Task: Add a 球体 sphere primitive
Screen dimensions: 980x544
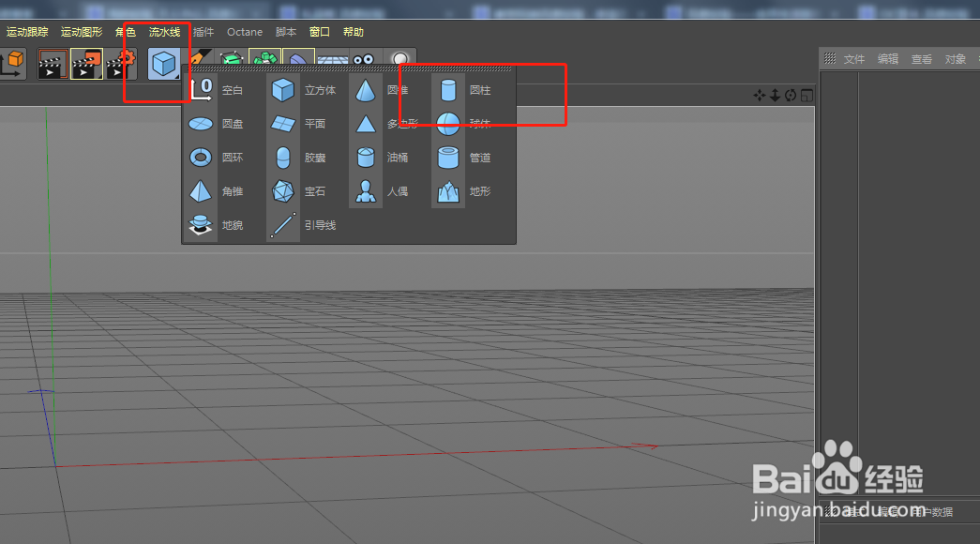Action: tap(464, 124)
